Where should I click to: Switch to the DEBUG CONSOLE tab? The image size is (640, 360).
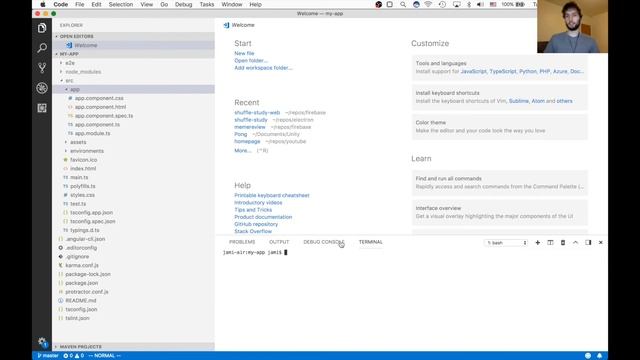pyautogui.click(x=324, y=242)
